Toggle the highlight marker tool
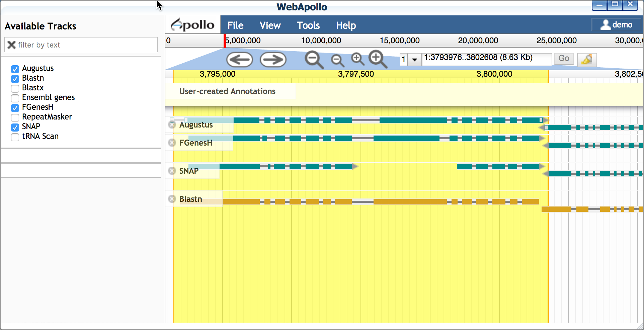This screenshot has width=644, height=330. pos(587,60)
